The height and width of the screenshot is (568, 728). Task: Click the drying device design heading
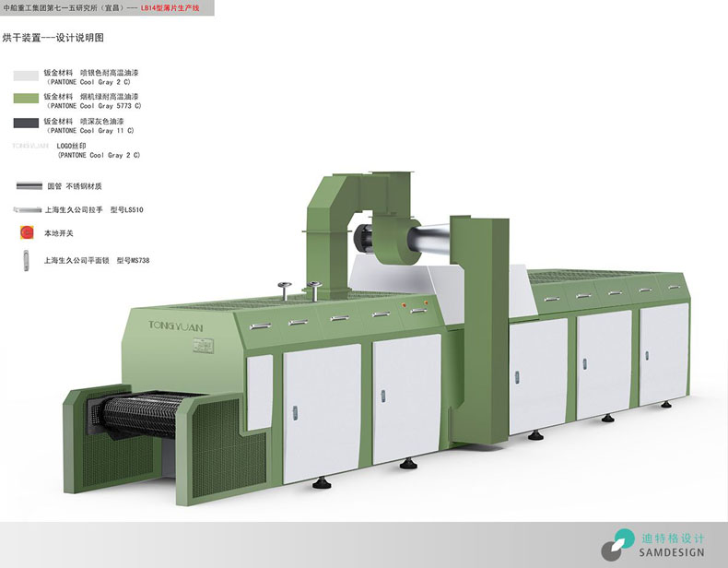(53, 38)
